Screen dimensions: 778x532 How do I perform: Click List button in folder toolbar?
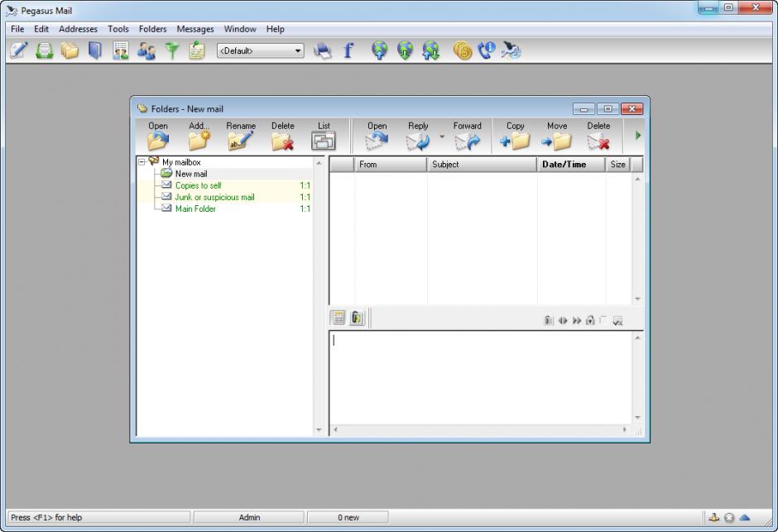(x=324, y=136)
